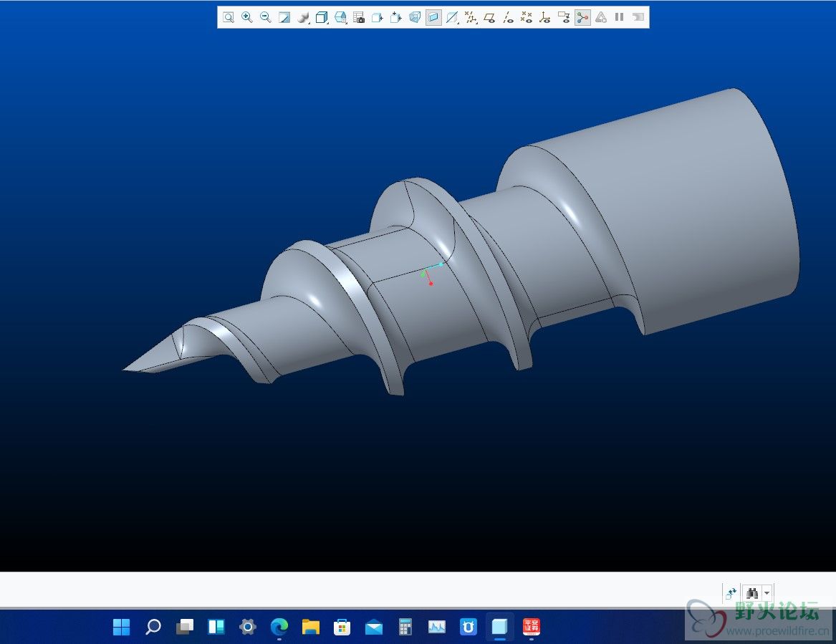The height and width of the screenshot is (644, 836).
Task: Click the greyed-out stop icon in toolbar
Action: click(x=638, y=18)
